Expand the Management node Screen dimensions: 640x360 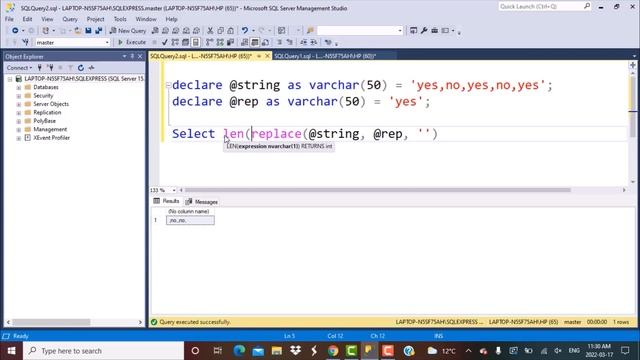(x=19, y=129)
